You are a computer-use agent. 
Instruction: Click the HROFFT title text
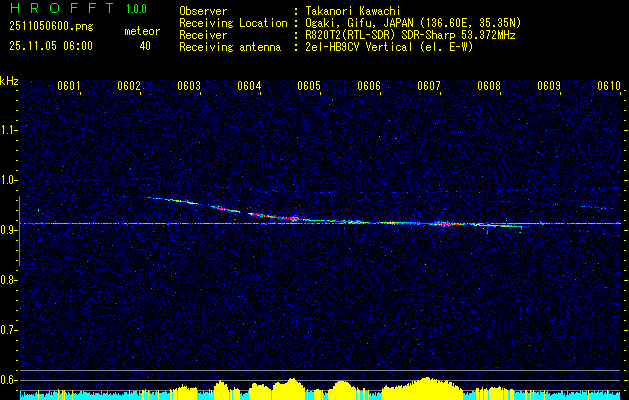click(x=56, y=8)
